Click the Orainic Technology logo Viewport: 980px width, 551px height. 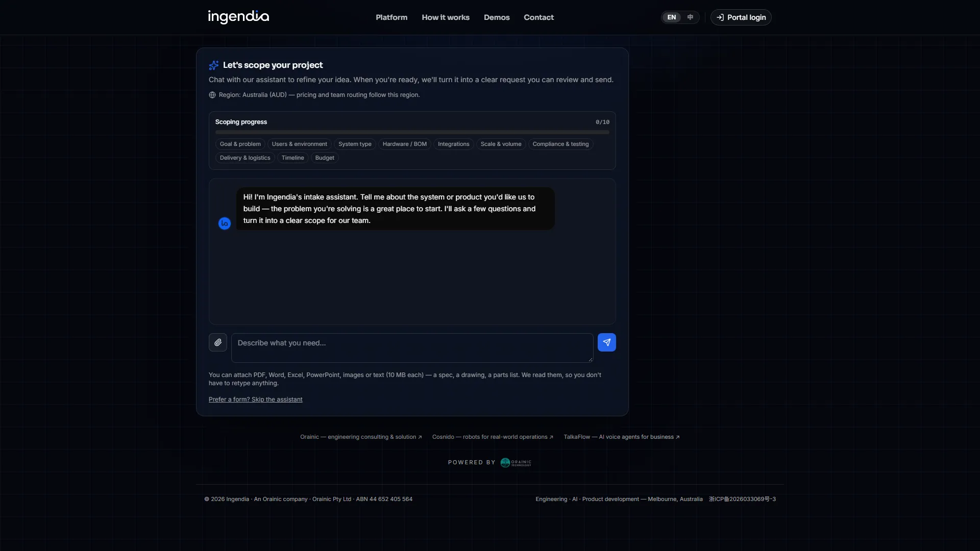click(516, 463)
